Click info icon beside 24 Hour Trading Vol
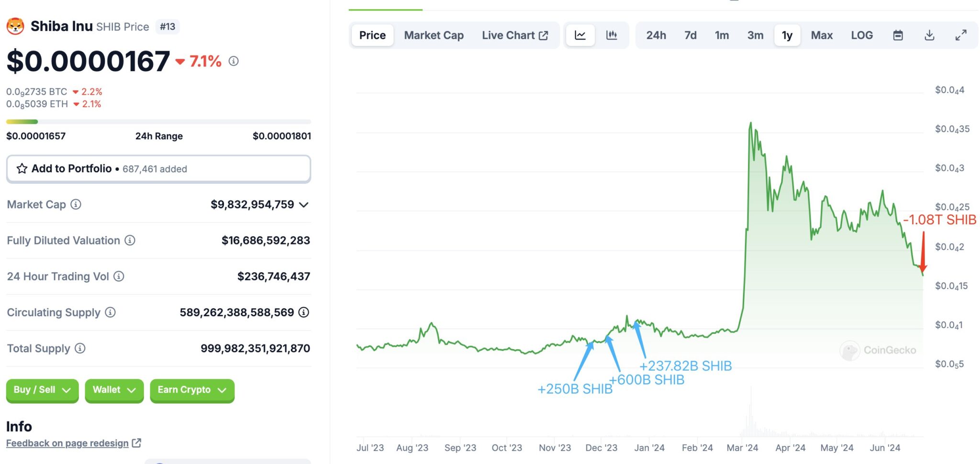 (x=119, y=276)
